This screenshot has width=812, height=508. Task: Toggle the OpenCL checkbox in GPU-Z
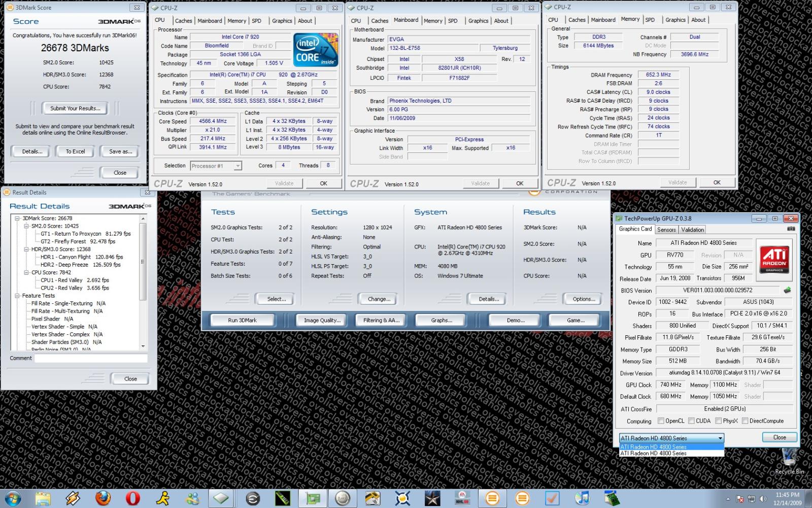coord(661,421)
